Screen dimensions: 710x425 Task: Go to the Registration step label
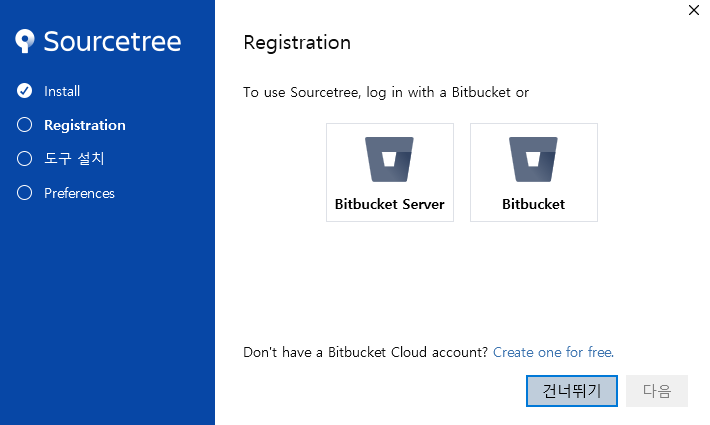coord(85,125)
